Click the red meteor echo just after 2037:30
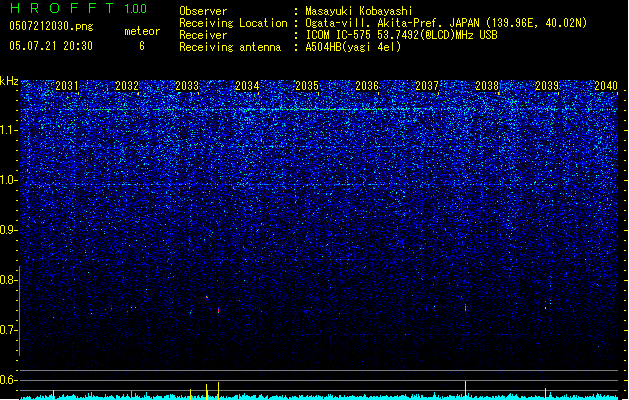Screen dimensions: 629x400 click(465, 308)
